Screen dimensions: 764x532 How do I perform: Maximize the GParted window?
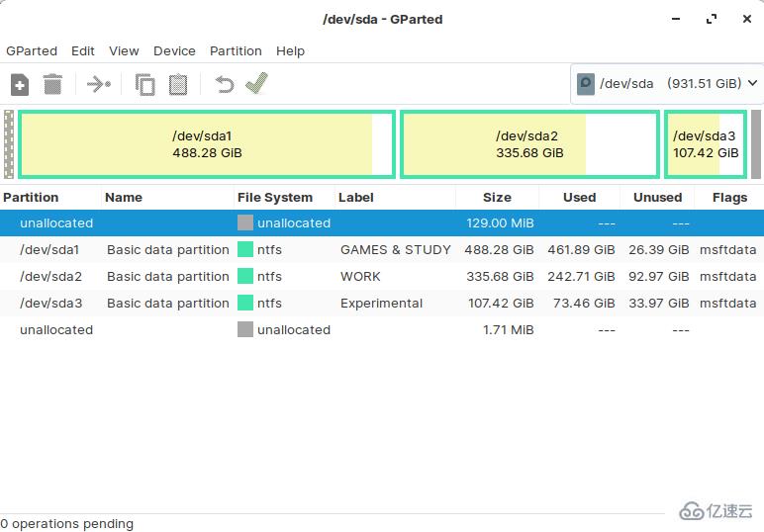[712, 19]
